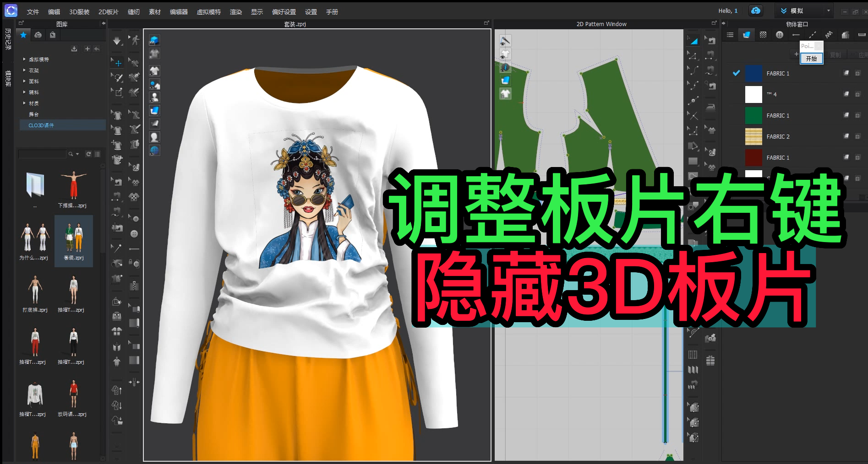Switch to the 2D Pattern Window tab
Viewport: 868px width, 464px height.
click(601, 24)
